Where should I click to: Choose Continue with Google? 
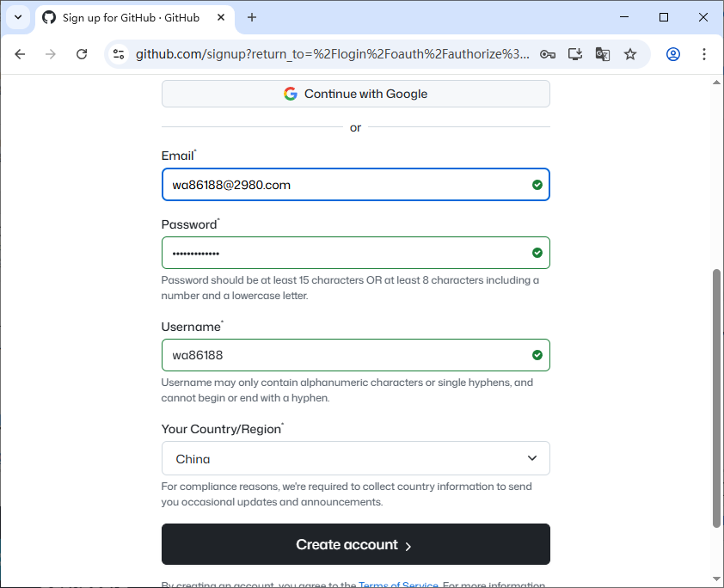[355, 94]
